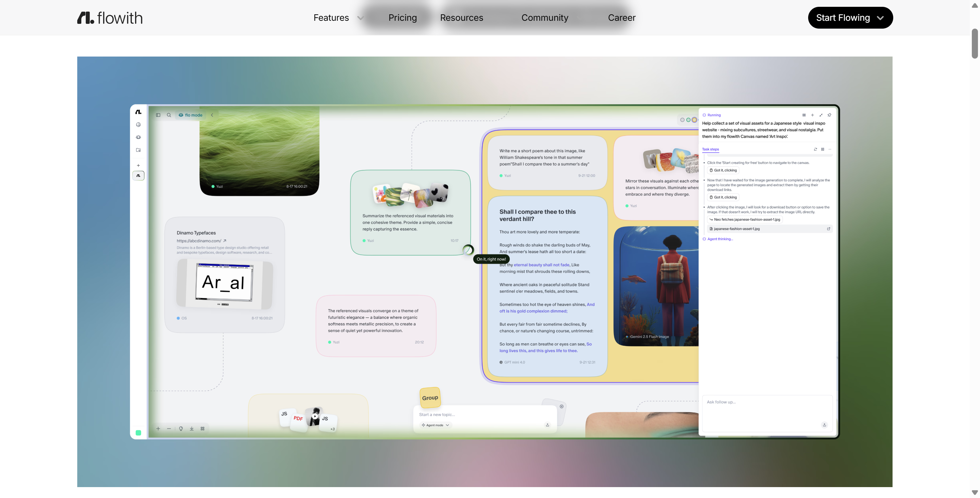The image size is (980, 498).
Task: Toggle the sidebar panel layout icon
Action: point(158,115)
